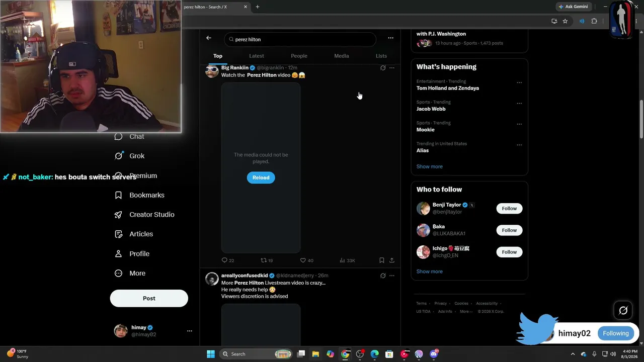
Task: Follow Baka
Action: (x=509, y=230)
